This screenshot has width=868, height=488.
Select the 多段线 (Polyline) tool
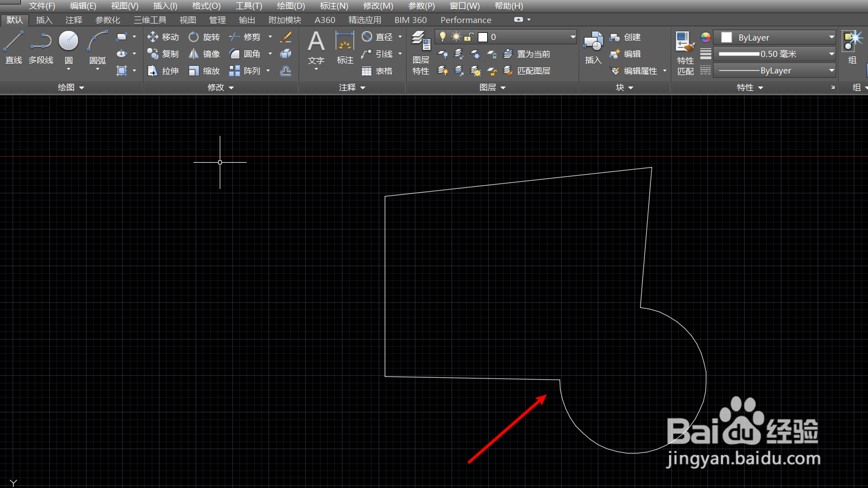[x=41, y=47]
